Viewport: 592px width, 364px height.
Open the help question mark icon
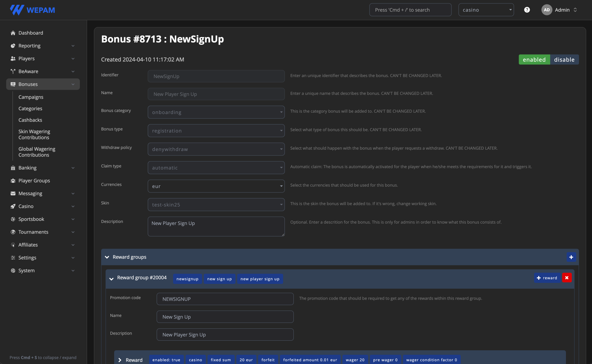(527, 10)
